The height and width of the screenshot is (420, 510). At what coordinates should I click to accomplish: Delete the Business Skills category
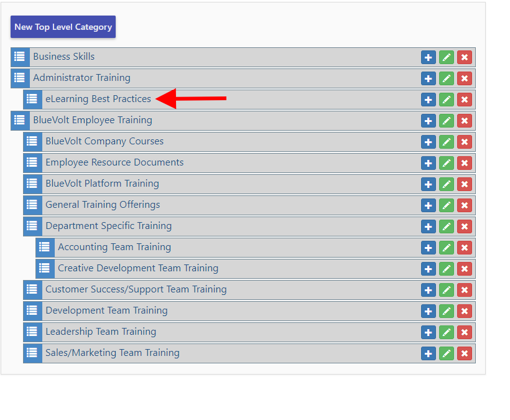click(x=465, y=57)
